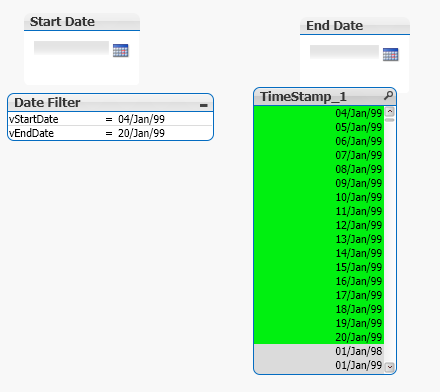This screenshot has width=440, height=392.
Task: Open the End Date calendar picker icon
Action: pyautogui.click(x=390, y=54)
